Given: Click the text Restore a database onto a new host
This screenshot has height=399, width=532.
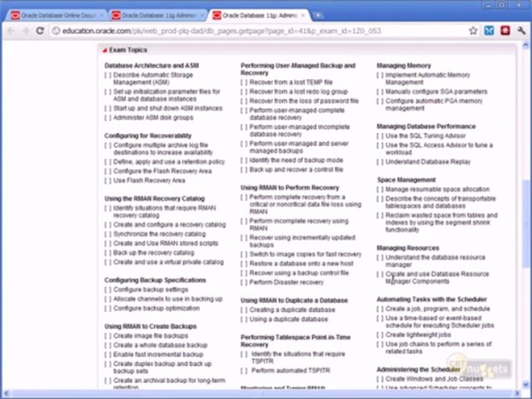Looking at the screenshot, I should click(301, 264).
